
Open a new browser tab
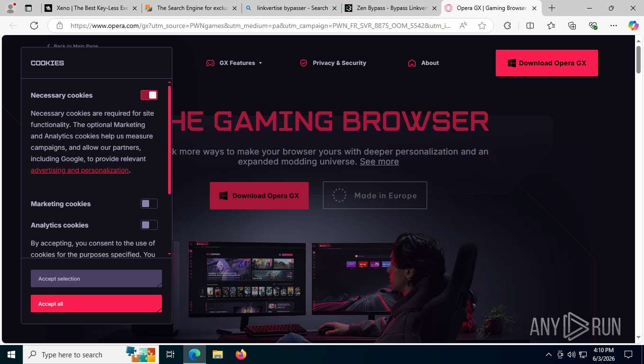point(552,8)
